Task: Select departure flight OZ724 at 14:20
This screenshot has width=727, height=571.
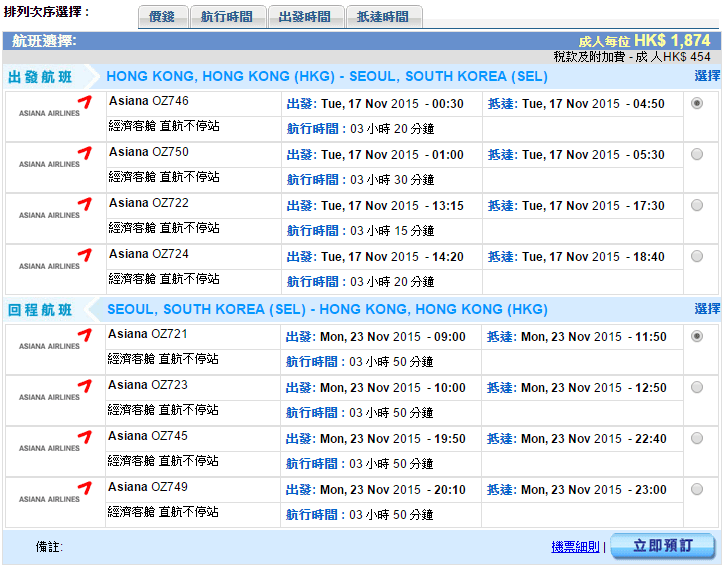Action: click(x=696, y=256)
